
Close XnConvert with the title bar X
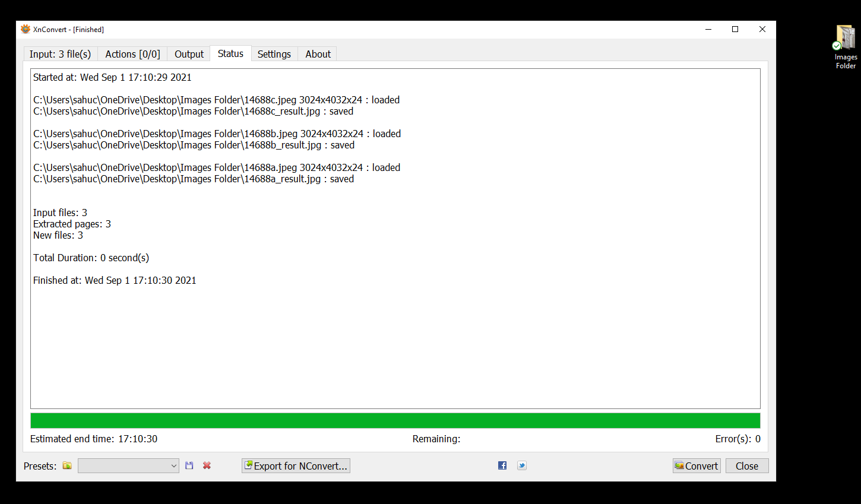click(762, 29)
